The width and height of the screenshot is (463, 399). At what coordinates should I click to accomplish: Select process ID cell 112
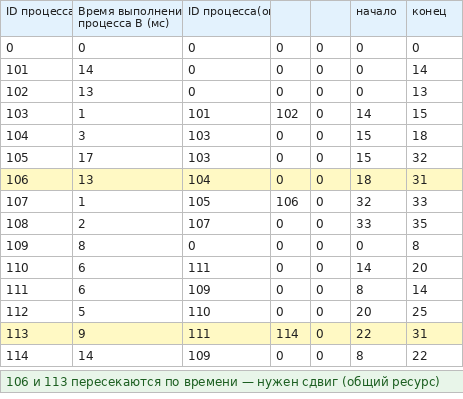(x=36, y=312)
